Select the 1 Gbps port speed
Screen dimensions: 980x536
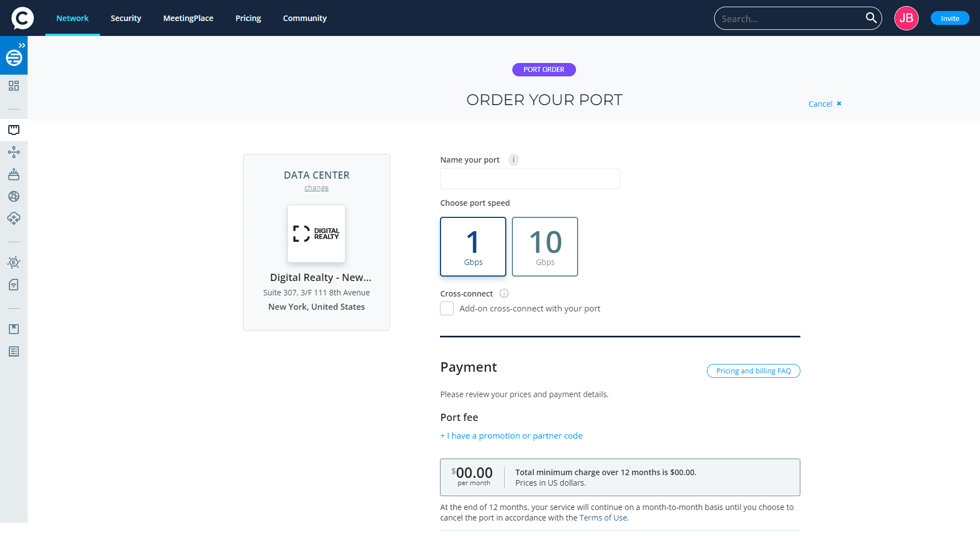473,247
